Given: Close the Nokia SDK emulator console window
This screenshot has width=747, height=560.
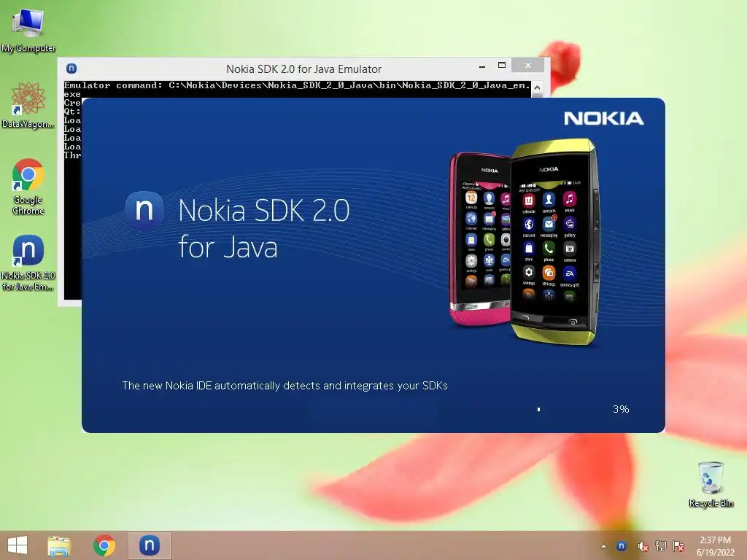Looking at the screenshot, I should pyautogui.click(x=528, y=65).
